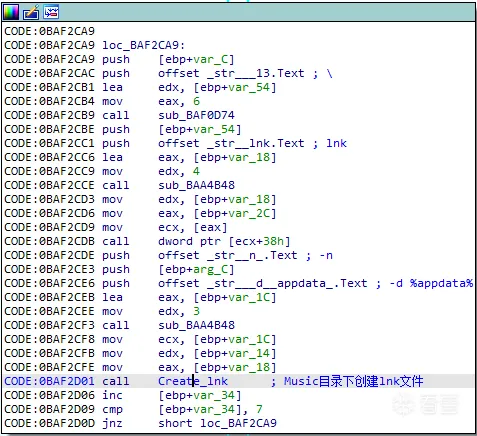Select mov eax, [ebp+var_18] at 0BAF2CFE
Screen dimensions: 477x436
(189, 367)
